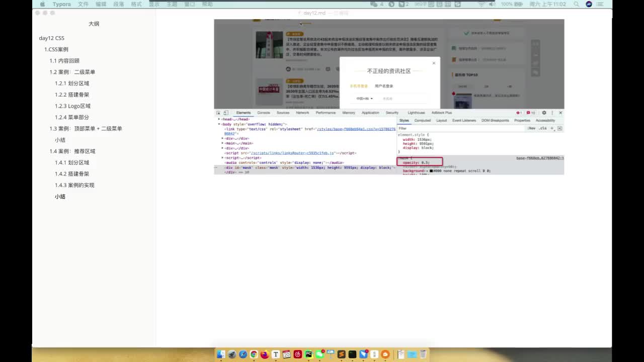Viewport: 644px width, 362px height.
Task: Open WeChat from the Dock
Action: [x=319, y=354]
